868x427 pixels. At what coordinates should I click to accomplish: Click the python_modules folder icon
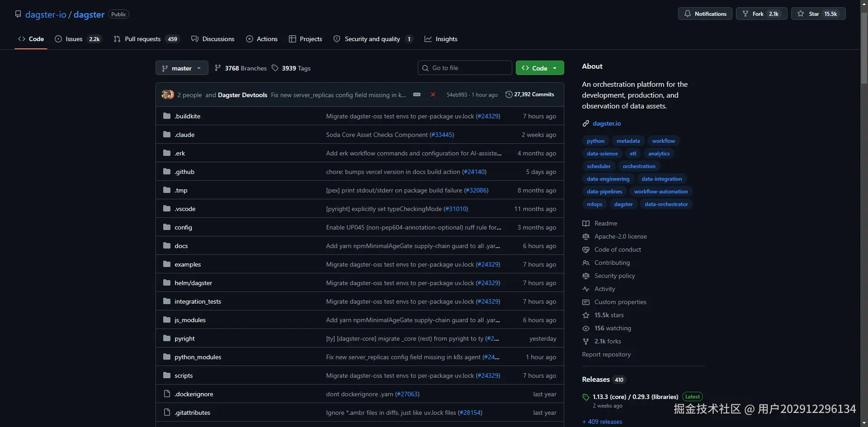pyautogui.click(x=167, y=357)
